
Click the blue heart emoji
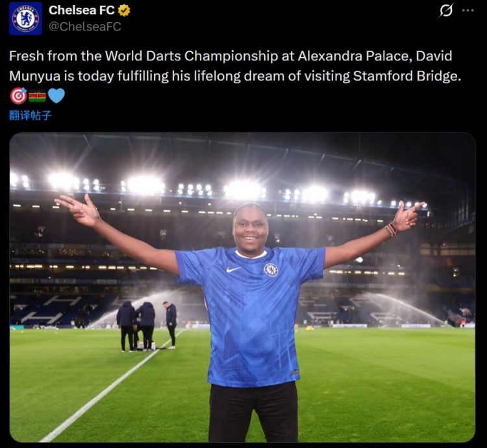[56, 96]
